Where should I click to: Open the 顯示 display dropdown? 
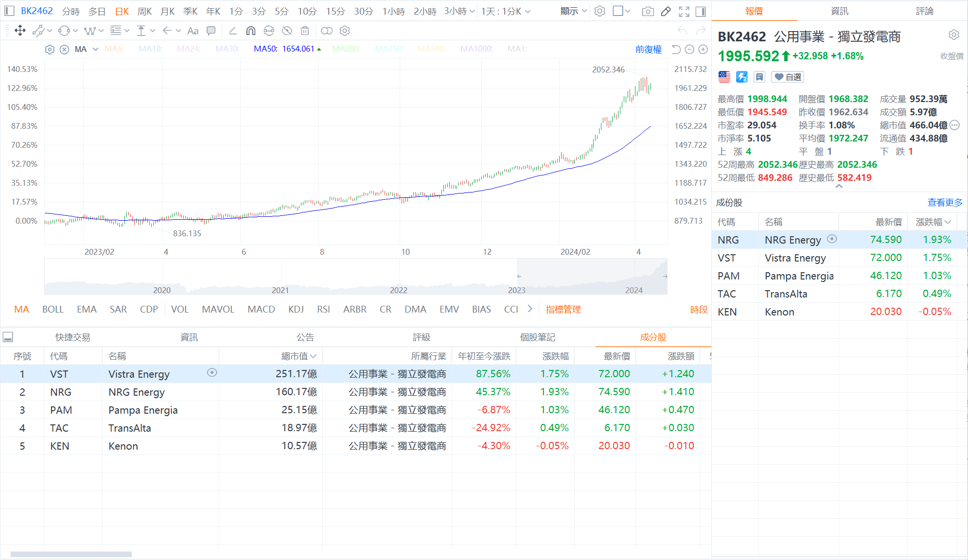pyautogui.click(x=572, y=11)
